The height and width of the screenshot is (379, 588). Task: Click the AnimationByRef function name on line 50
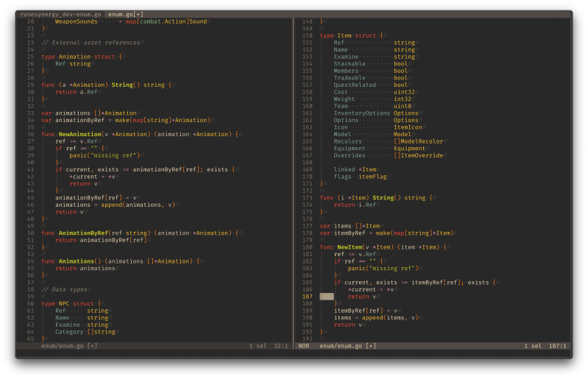coord(83,233)
